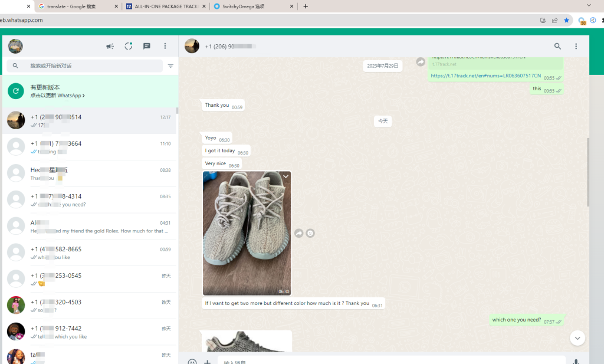Open the gray sneakers photo thumbnail

247,233
